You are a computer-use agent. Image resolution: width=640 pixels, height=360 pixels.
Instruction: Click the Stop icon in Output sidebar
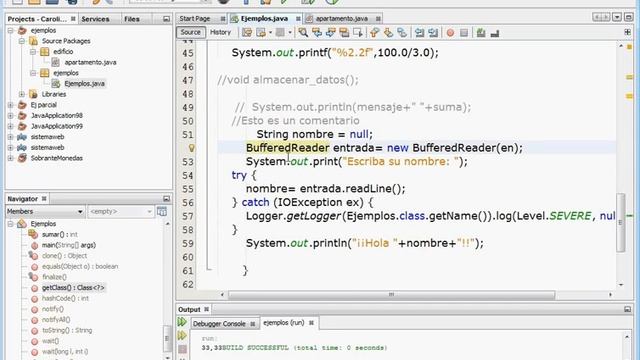click(182, 349)
